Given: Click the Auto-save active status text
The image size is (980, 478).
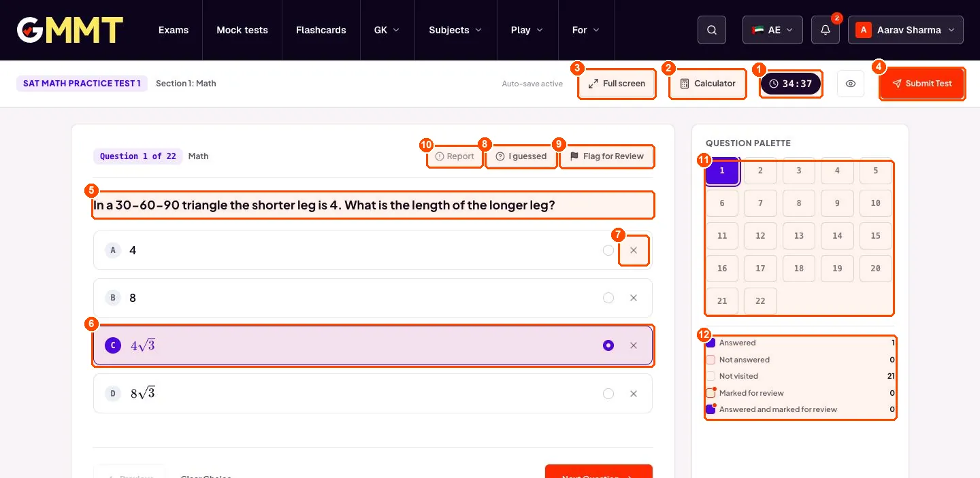Looking at the screenshot, I should pyautogui.click(x=532, y=84).
